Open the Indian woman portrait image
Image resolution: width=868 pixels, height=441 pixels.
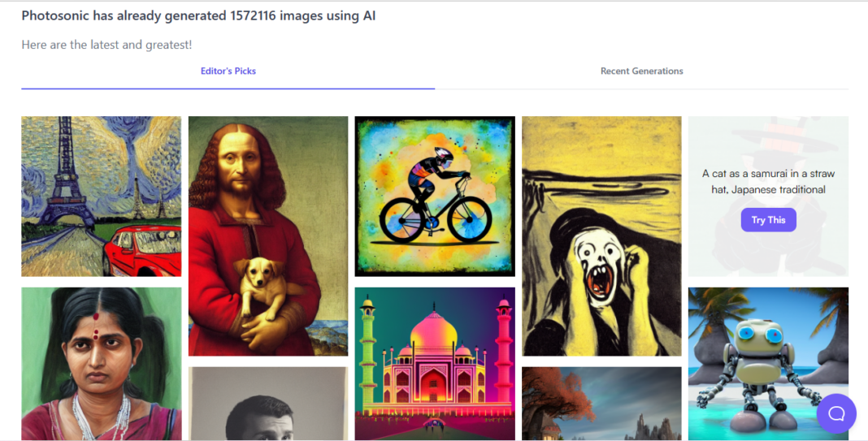(102, 363)
